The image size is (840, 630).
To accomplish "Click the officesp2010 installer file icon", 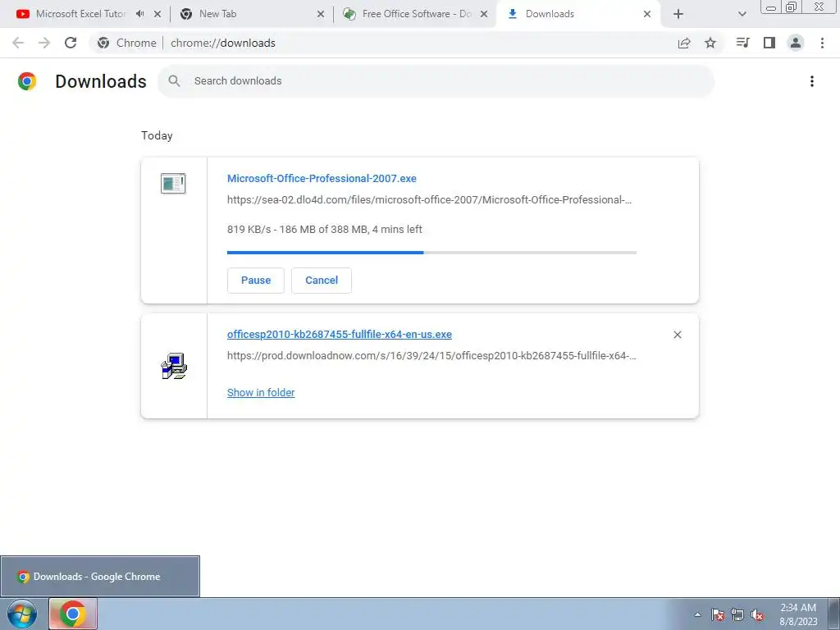I will (x=174, y=366).
